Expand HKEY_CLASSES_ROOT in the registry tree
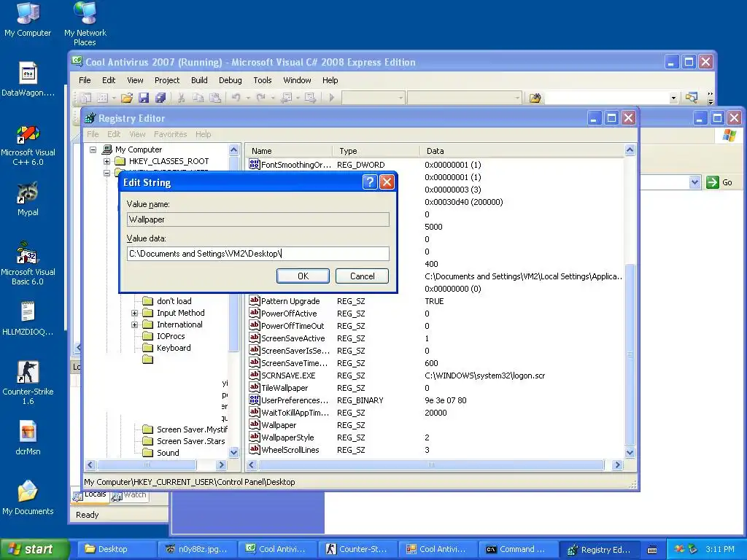 point(107,161)
